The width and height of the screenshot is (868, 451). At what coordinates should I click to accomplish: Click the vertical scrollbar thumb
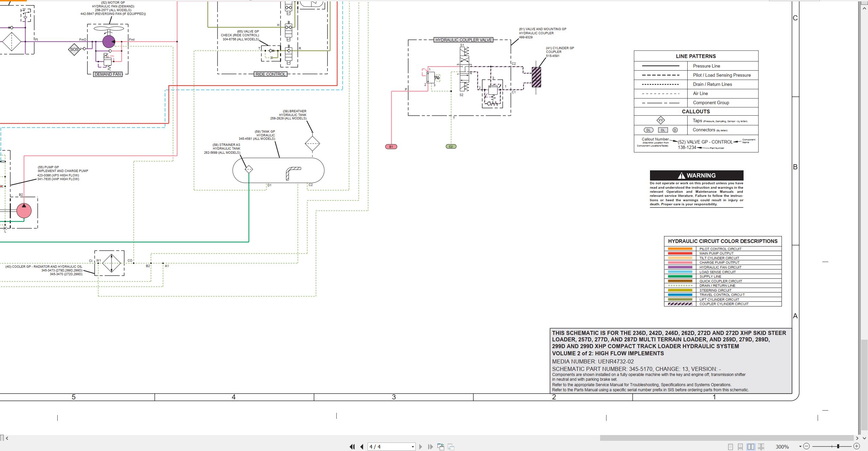[x=864, y=384]
